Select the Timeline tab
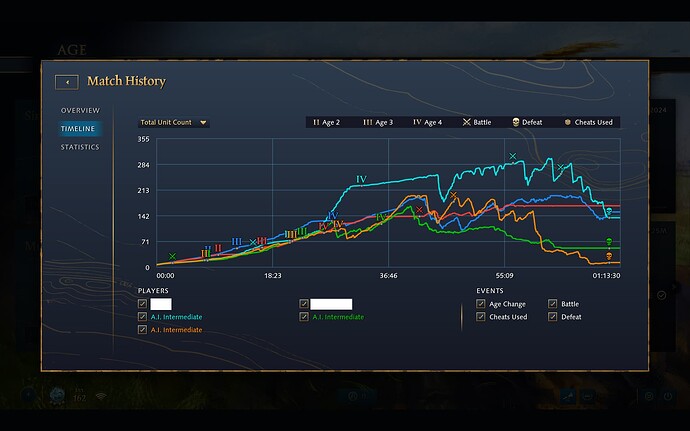This screenshot has height=431, width=690. (x=79, y=129)
